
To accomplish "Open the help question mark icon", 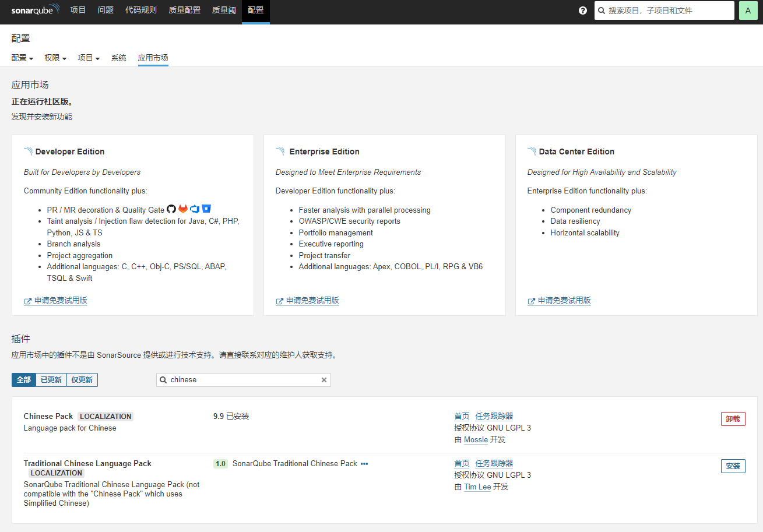I will pyautogui.click(x=583, y=10).
